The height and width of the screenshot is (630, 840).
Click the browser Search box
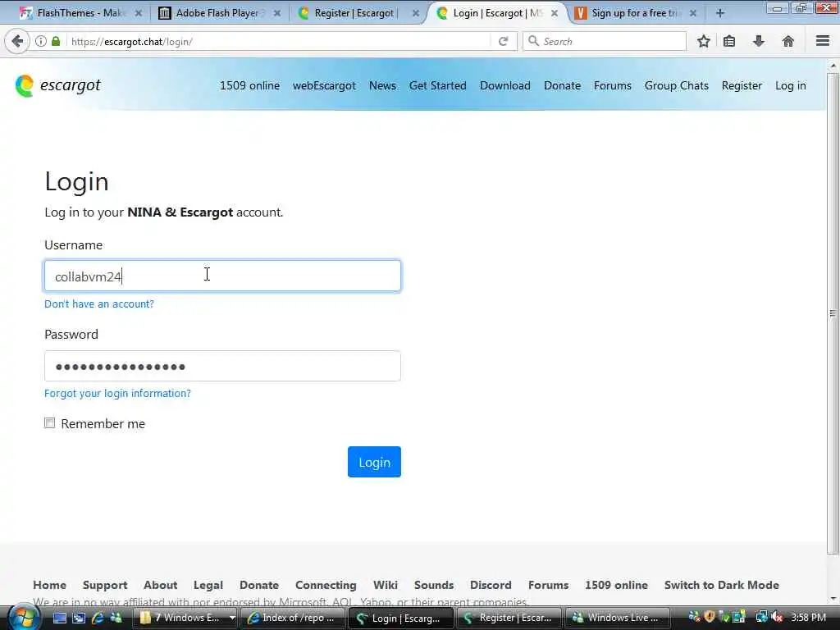[605, 41]
